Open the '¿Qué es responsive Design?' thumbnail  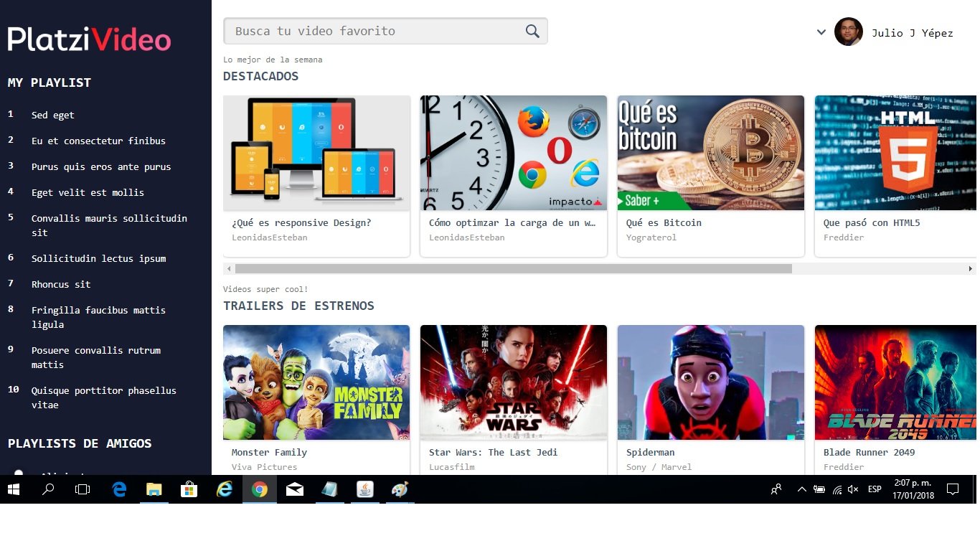coord(316,153)
